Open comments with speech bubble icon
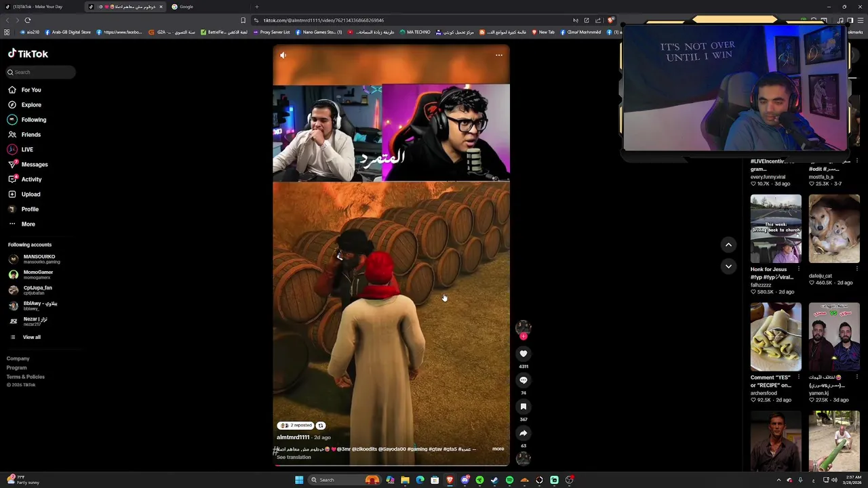This screenshot has height=488, width=868. coord(524,380)
